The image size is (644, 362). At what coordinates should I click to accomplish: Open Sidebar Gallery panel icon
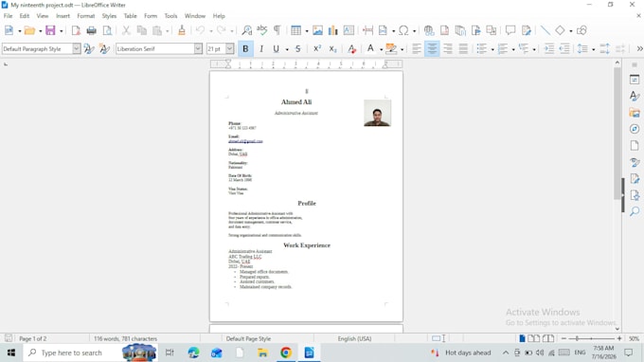[x=635, y=113]
